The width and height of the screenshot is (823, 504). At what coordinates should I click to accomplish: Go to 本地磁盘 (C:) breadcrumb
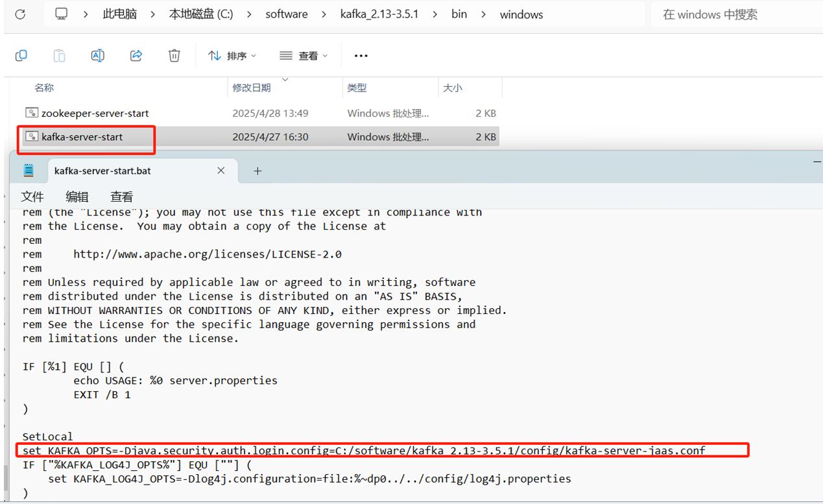click(200, 14)
